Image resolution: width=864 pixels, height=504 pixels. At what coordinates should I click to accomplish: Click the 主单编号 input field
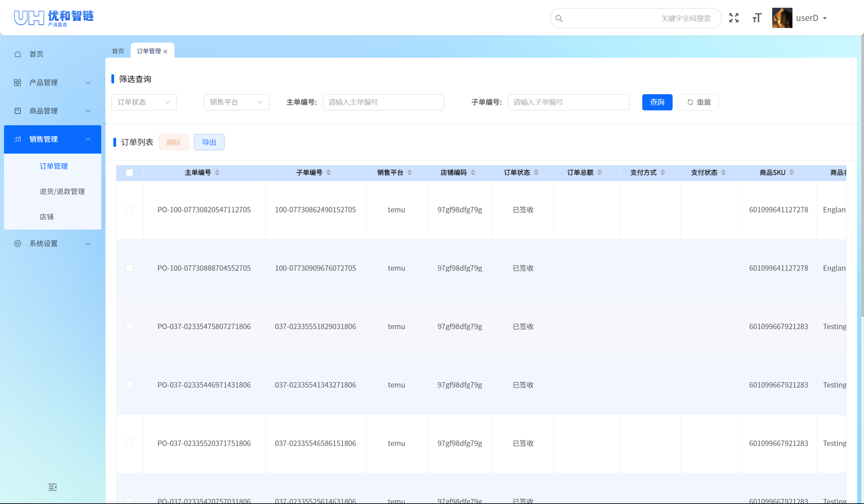383,102
